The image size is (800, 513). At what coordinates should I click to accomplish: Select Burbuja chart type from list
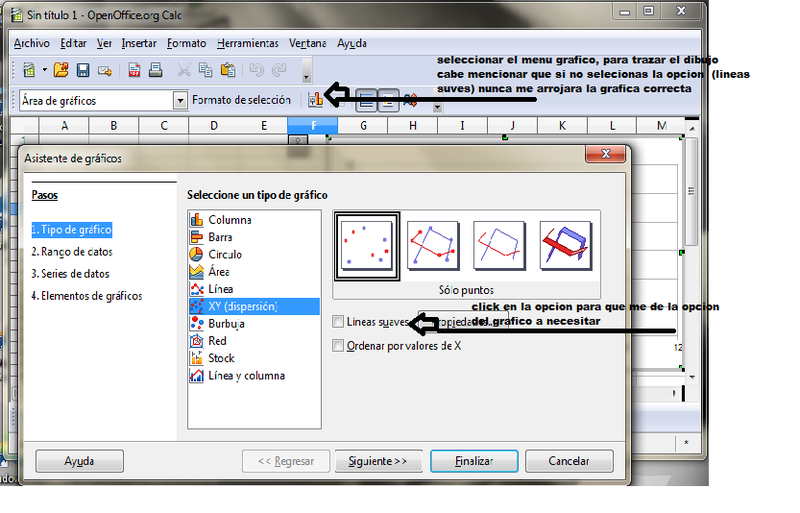227,324
